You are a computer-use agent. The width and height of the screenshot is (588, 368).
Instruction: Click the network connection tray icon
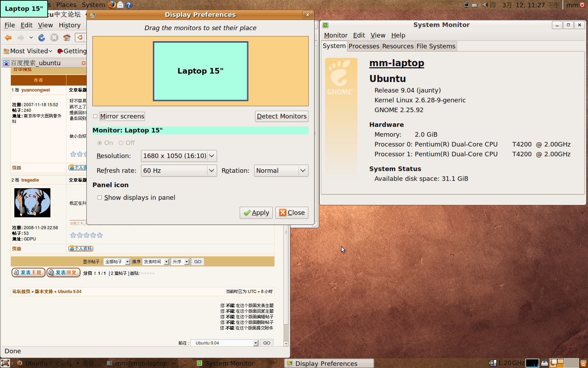[x=467, y=5]
